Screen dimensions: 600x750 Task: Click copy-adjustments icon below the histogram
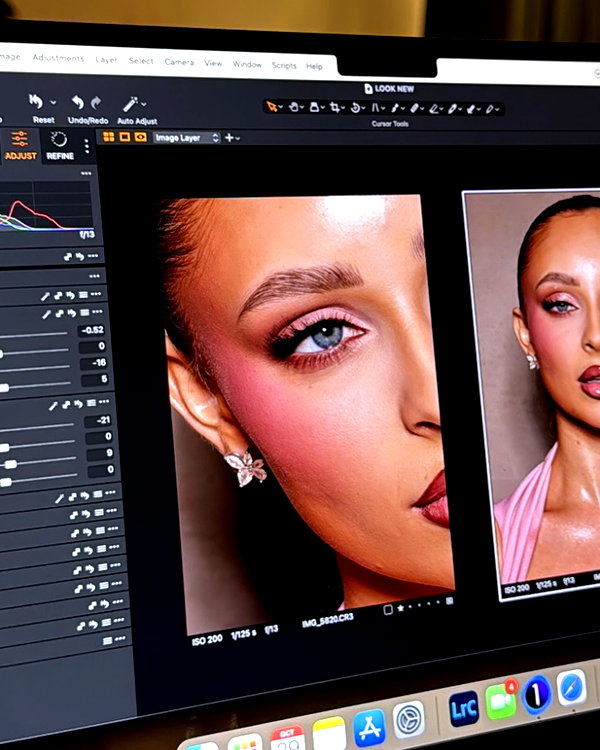(68, 257)
